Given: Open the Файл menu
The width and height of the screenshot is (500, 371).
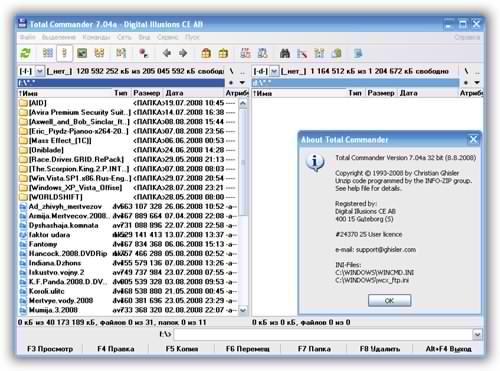Looking at the screenshot, I should point(27,37).
